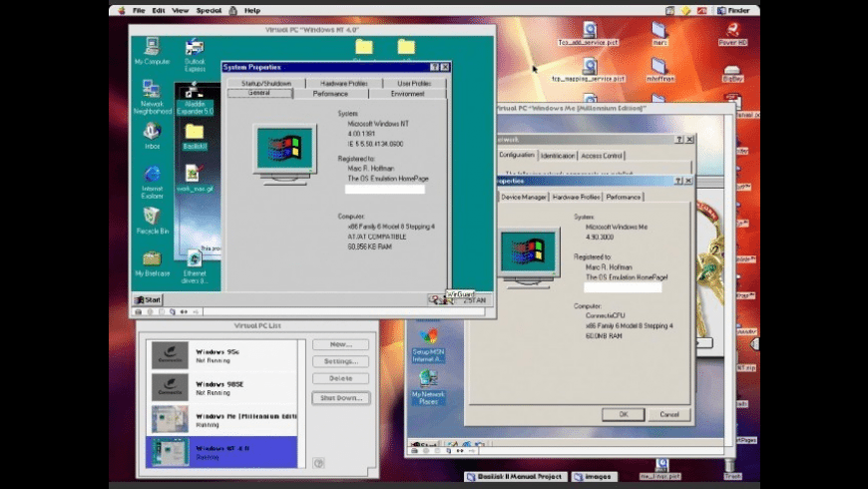Click network arrows icon in NT Virtual PC toolbar

(184, 311)
